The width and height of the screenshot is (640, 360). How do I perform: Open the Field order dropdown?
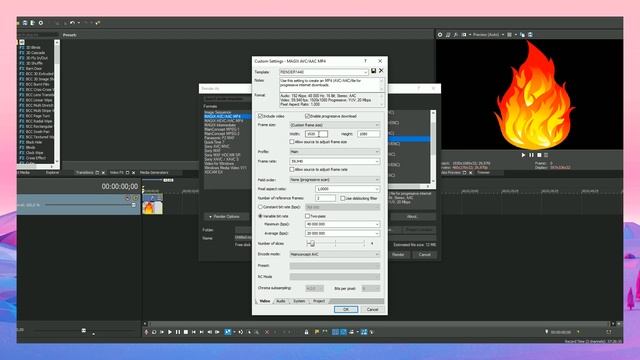(335, 180)
